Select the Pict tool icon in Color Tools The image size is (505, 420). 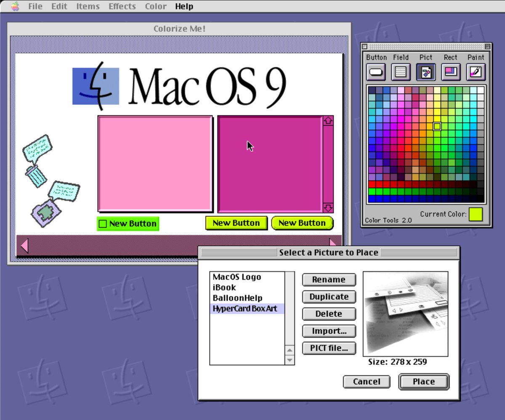426,72
